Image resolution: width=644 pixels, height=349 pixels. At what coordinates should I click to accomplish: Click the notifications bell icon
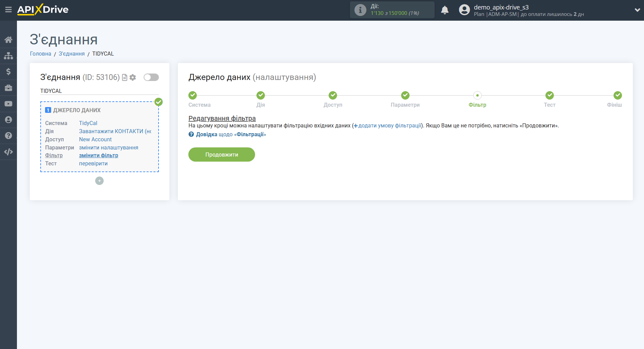[444, 10]
